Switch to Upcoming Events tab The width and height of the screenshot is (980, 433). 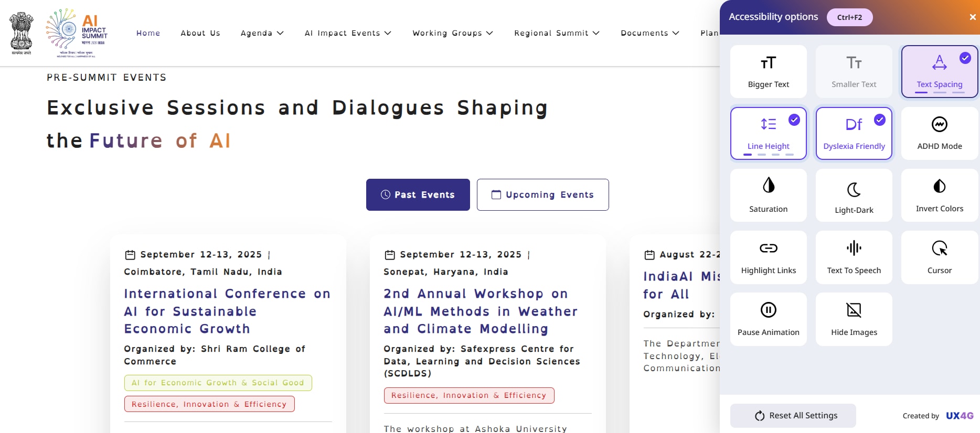tap(542, 195)
